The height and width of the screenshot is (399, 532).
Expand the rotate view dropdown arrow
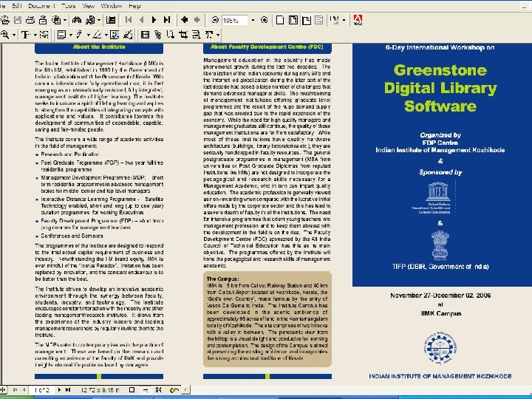tap(344, 21)
